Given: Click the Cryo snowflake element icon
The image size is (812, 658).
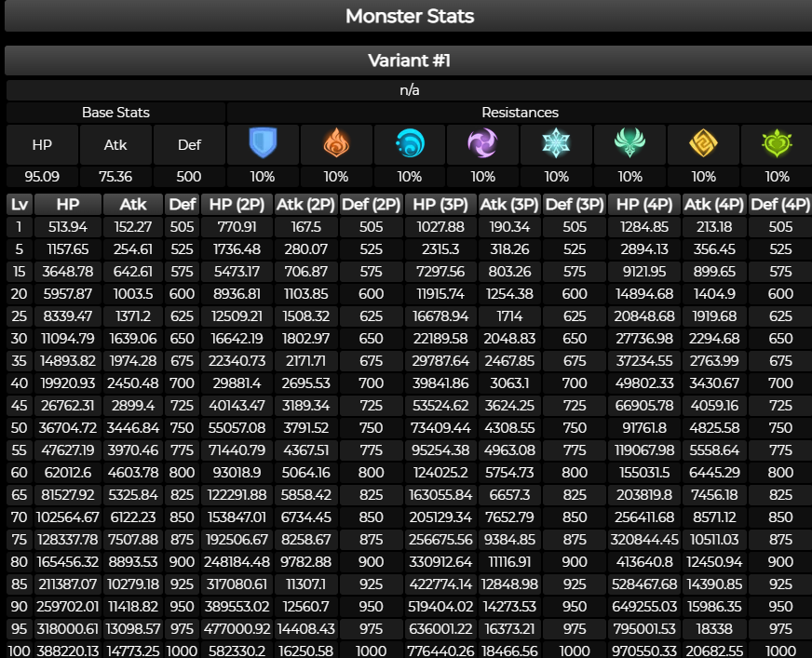Looking at the screenshot, I should tap(556, 143).
